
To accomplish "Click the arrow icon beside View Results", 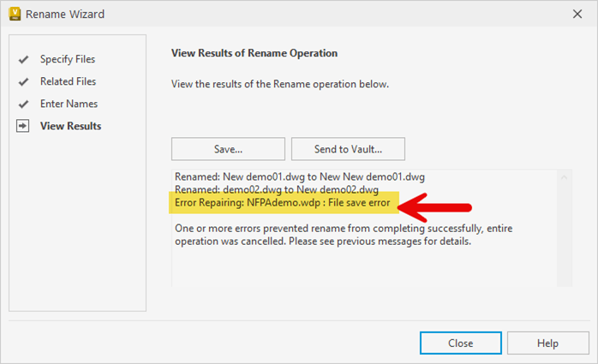I will click(x=23, y=126).
